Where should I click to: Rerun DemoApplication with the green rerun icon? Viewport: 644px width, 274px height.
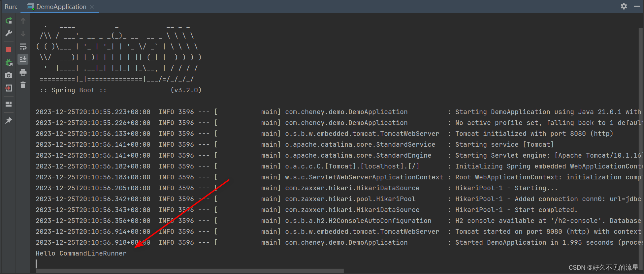[9, 21]
